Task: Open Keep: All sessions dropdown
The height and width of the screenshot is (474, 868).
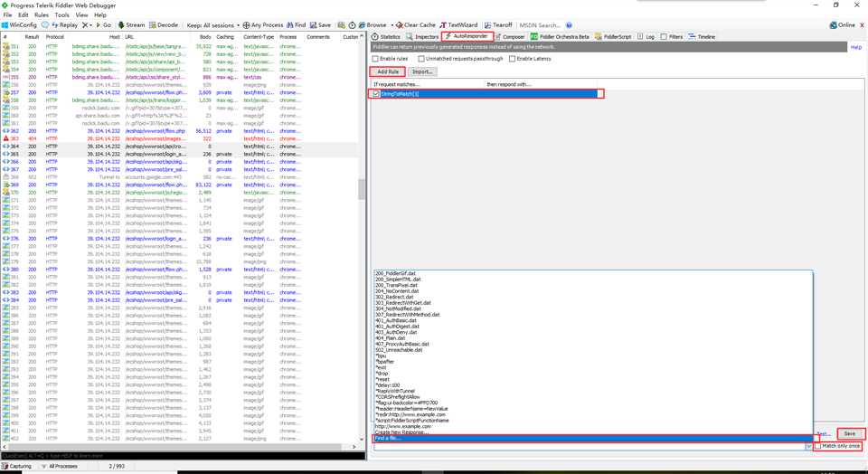Action: click(213, 25)
